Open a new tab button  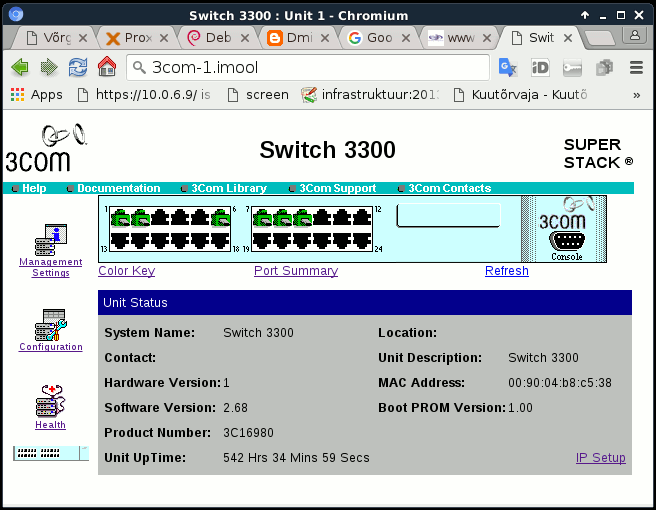click(599, 38)
